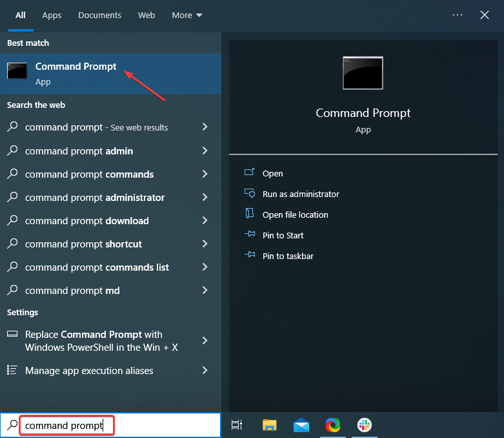
Task: Expand chevron for 'command prompt admin'
Action: coord(205,151)
